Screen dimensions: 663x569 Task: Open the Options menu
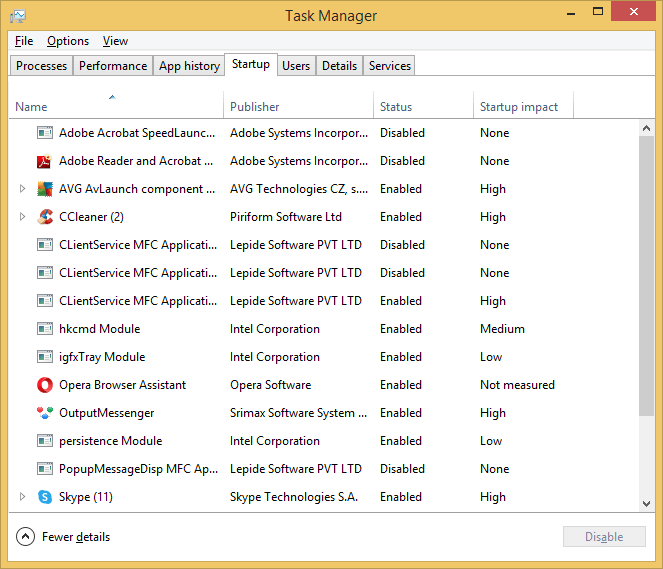tap(68, 41)
